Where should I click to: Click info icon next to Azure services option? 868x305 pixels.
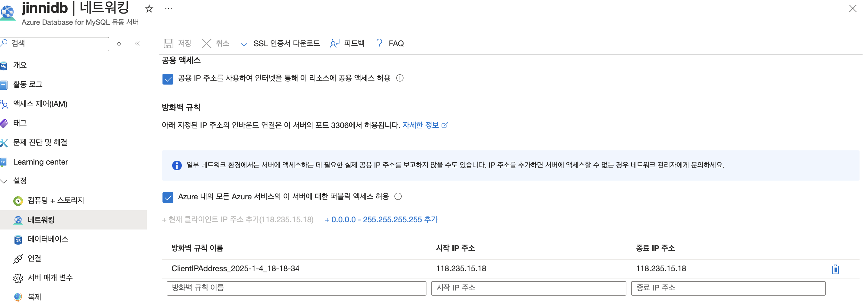click(398, 197)
